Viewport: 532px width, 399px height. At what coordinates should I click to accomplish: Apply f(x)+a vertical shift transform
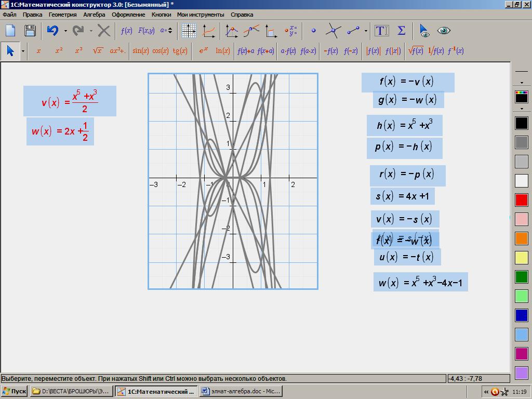[x=246, y=51]
